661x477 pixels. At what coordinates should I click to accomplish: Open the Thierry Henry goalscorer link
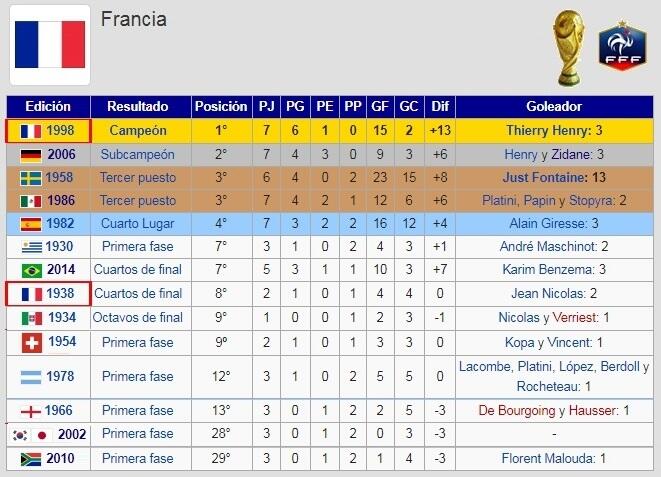pos(540,131)
